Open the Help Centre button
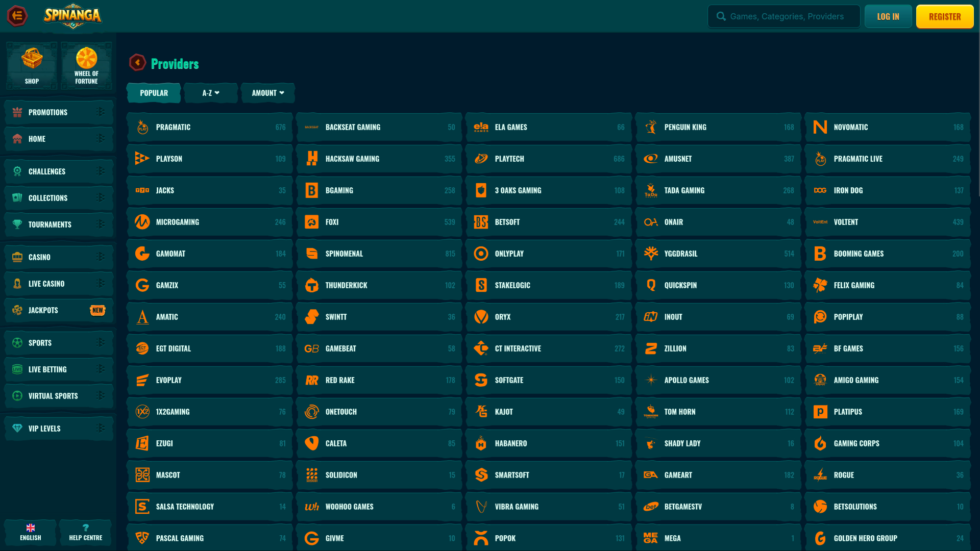This screenshot has height=551, width=980. coord(86,533)
